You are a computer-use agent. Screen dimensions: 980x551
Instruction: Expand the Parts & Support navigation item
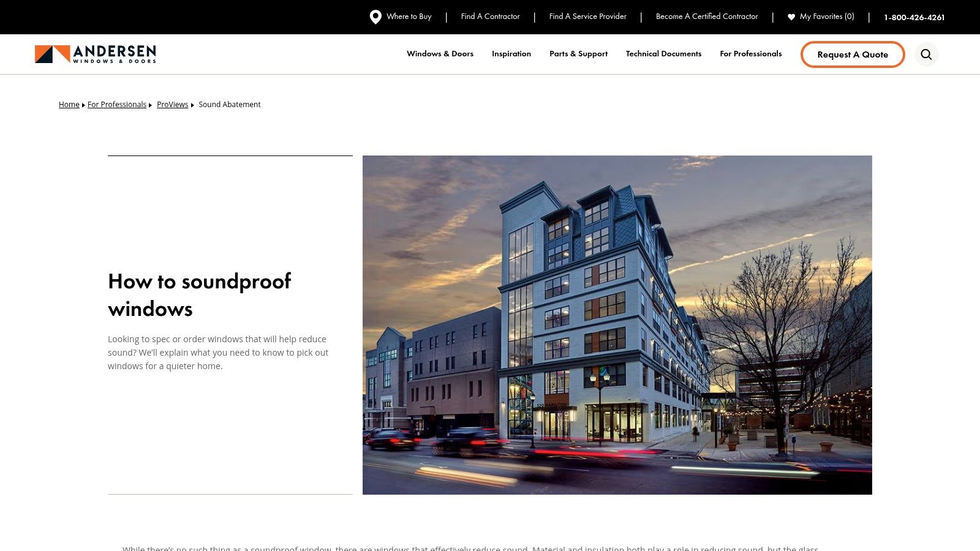(x=578, y=54)
